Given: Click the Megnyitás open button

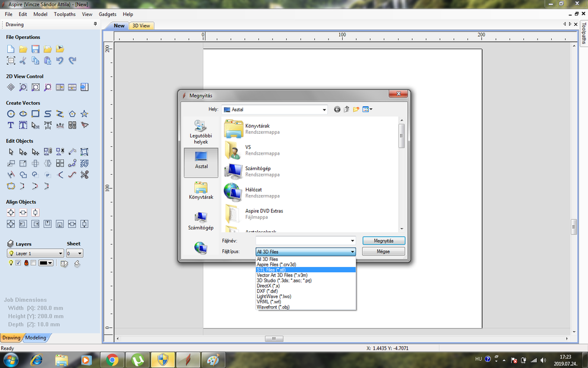Looking at the screenshot, I should coord(384,241).
